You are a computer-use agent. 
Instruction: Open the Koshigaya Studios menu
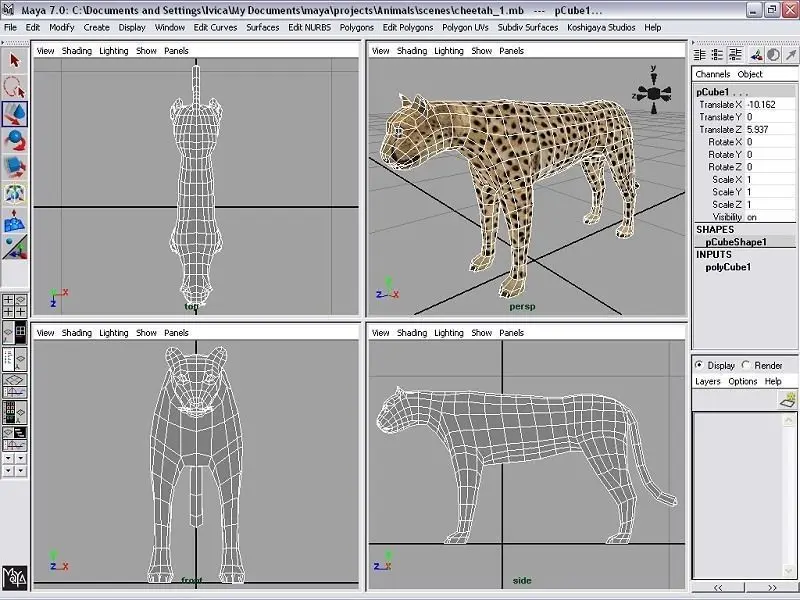pyautogui.click(x=601, y=28)
